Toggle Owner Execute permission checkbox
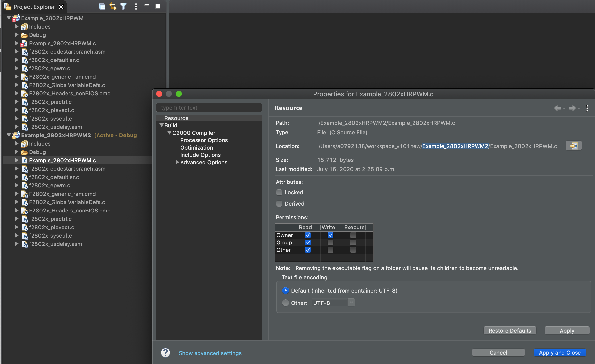 (x=353, y=235)
